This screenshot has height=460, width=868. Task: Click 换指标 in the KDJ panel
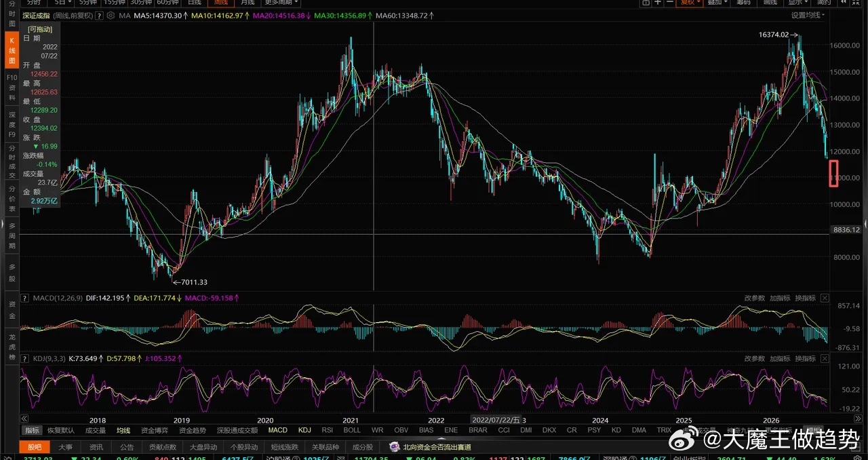tap(805, 358)
